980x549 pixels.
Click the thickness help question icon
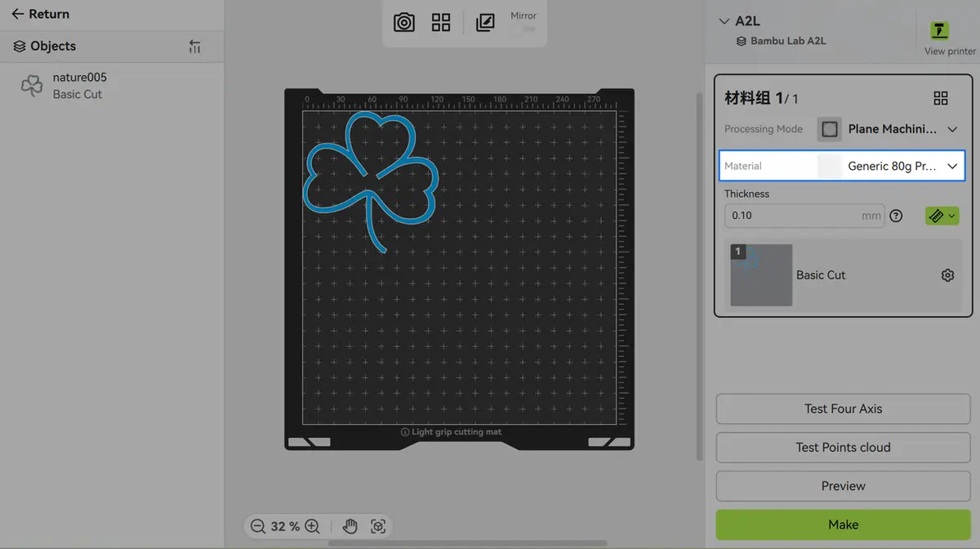[x=896, y=216]
